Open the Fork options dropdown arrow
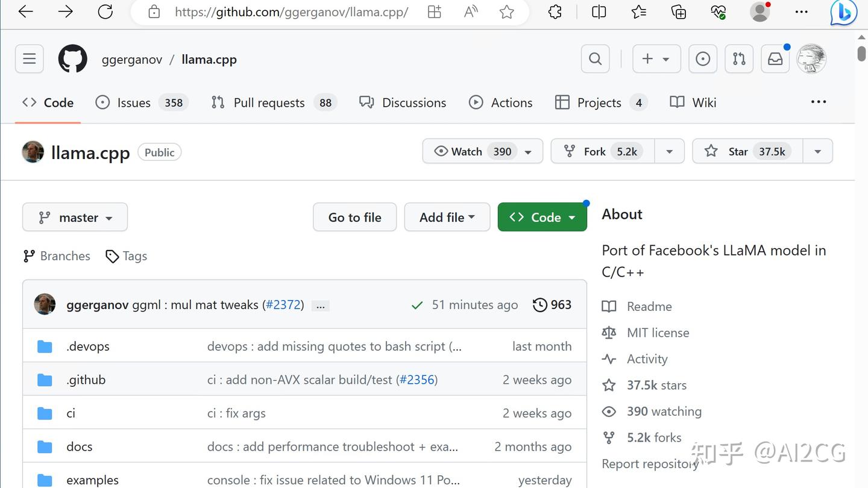The width and height of the screenshot is (868, 488). coord(669,151)
